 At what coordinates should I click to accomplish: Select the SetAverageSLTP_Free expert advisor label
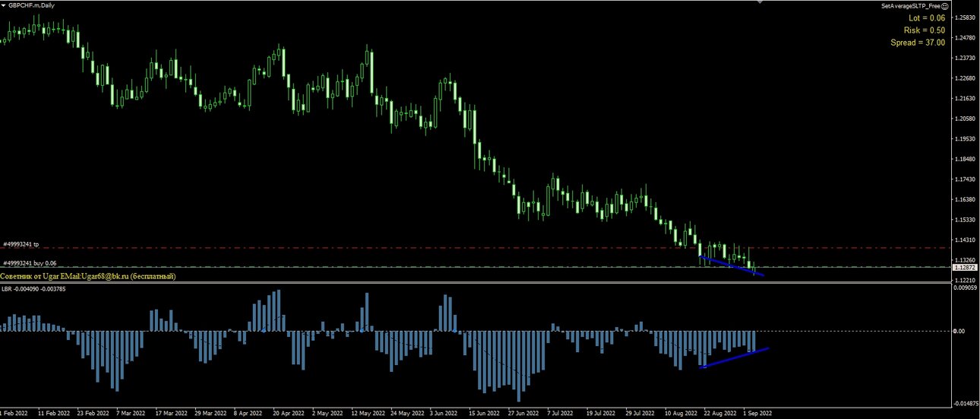click(912, 5)
